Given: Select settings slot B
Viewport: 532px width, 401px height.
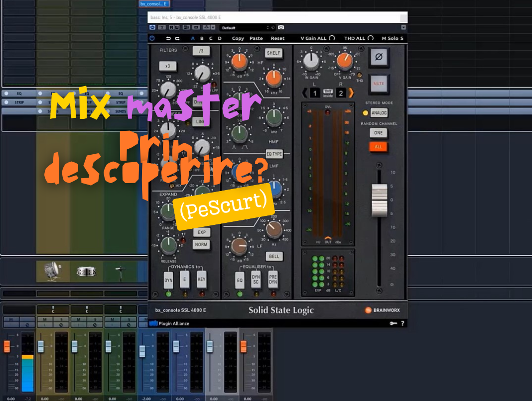Looking at the screenshot, I should click(202, 38).
